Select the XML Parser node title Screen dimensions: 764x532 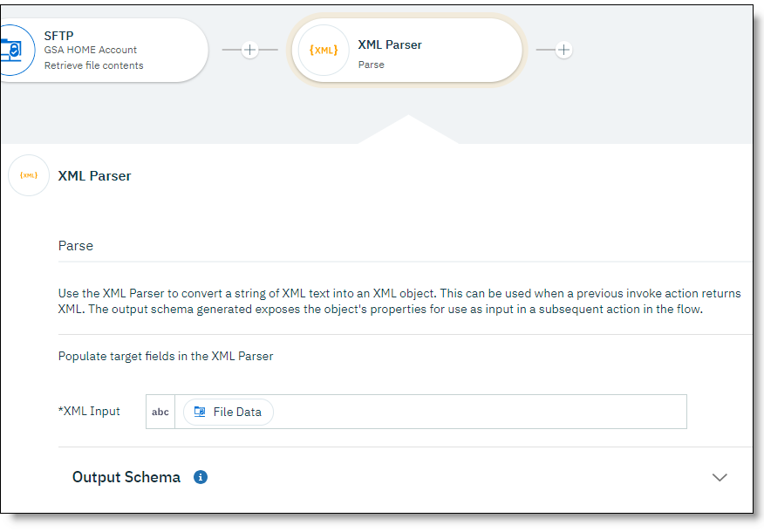390,44
